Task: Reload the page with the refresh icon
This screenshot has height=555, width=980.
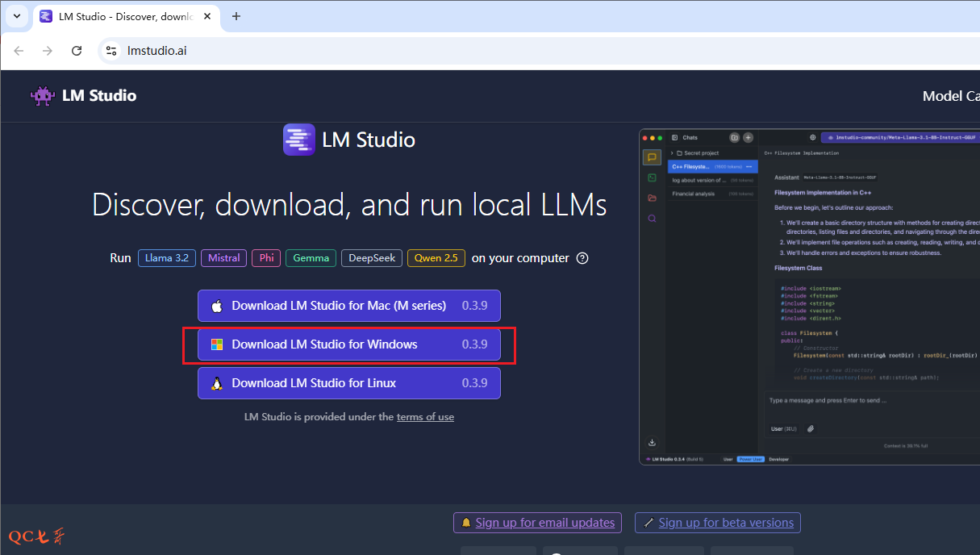Action: [77, 51]
